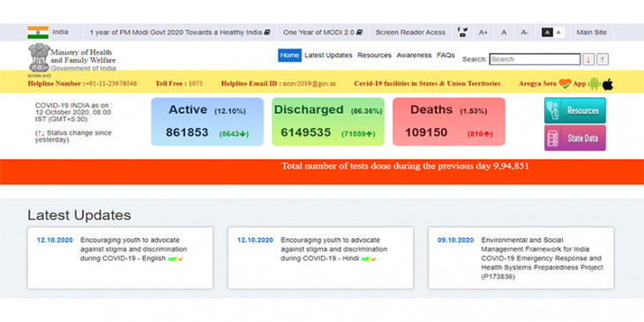644x322 pixels.
Task: Click the India flag icon
Action: [38, 33]
